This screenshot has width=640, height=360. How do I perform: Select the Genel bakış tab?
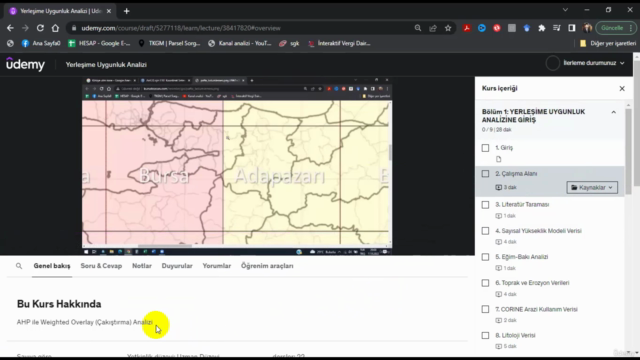pyautogui.click(x=52, y=266)
